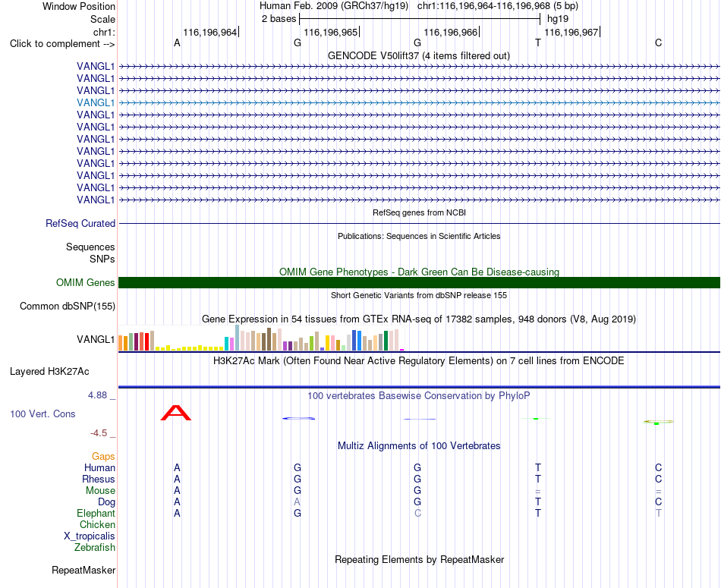721x588 pixels.
Task: Click the Elephant species label
Action: pos(96,513)
